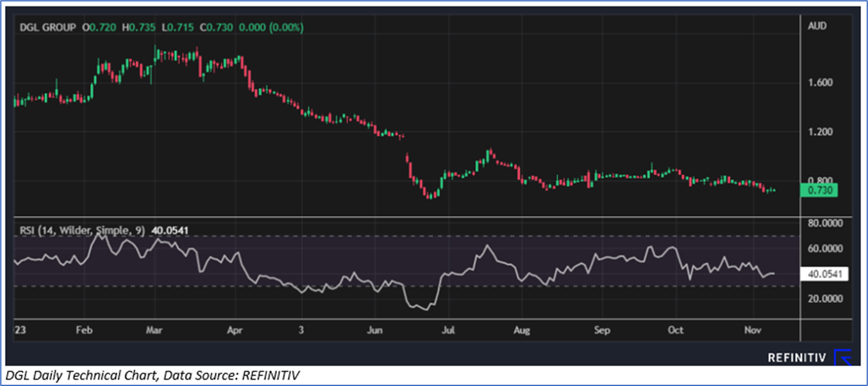Click the RSI value 40.0541 beside indicator title
This screenshot has width=868, height=386.
(171, 230)
